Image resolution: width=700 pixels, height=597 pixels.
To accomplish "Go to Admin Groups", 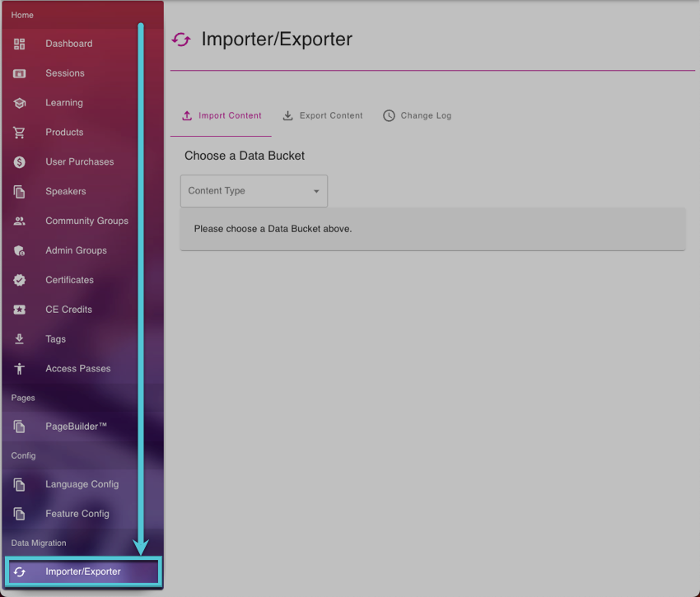I will [83, 250].
